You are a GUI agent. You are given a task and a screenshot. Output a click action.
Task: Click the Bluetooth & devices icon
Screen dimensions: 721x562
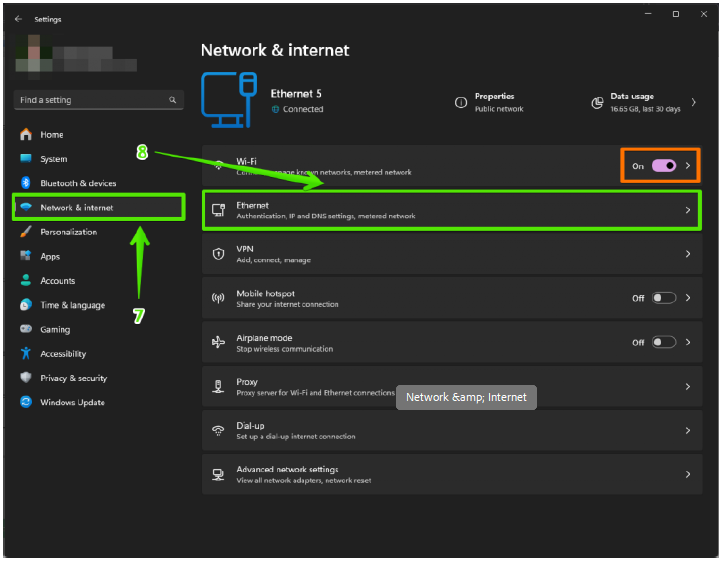[26, 183]
